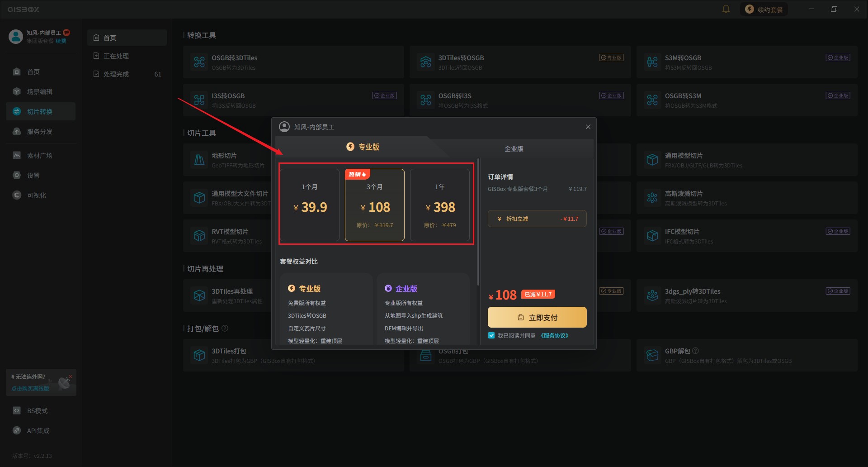868x467 pixels.
Task: Click the 点击购买离线版 link
Action: pos(30,389)
